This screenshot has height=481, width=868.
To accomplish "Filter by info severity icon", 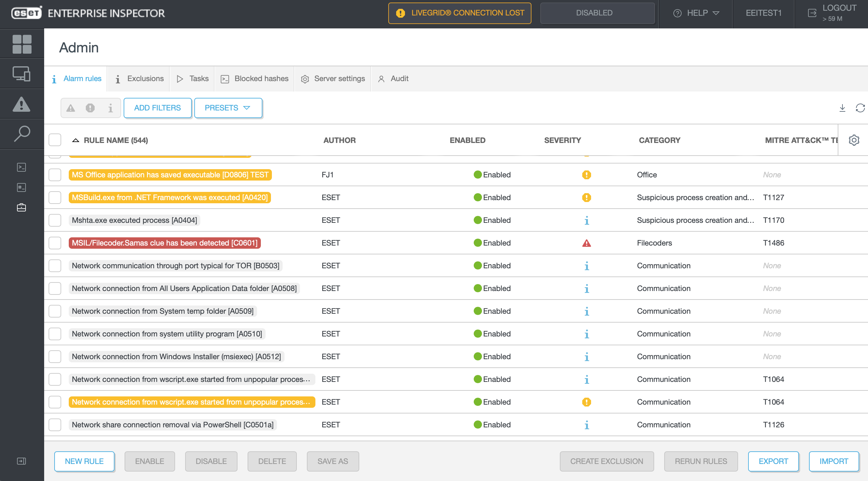I will [x=110, y=108].
